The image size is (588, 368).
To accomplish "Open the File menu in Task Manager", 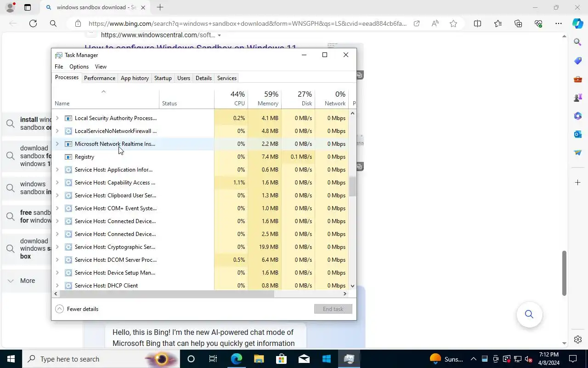I will [x=59, y=67].
